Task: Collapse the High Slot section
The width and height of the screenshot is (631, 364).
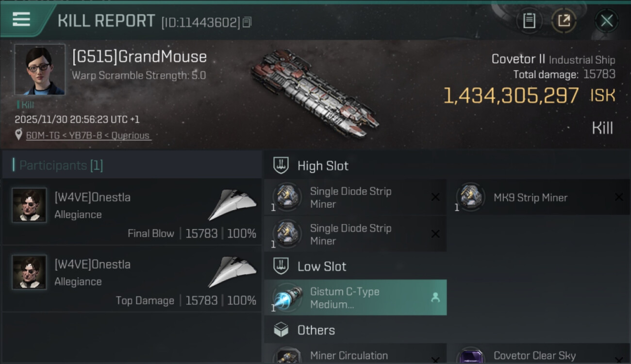Action: tap(323, 166)
